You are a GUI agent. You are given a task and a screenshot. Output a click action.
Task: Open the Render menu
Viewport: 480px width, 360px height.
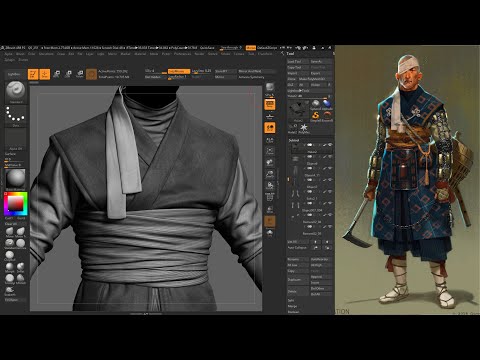click(x=199, y=54)
